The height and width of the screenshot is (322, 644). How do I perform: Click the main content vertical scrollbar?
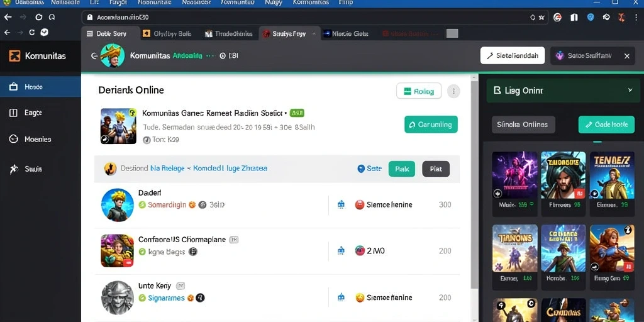pos(474,185)
